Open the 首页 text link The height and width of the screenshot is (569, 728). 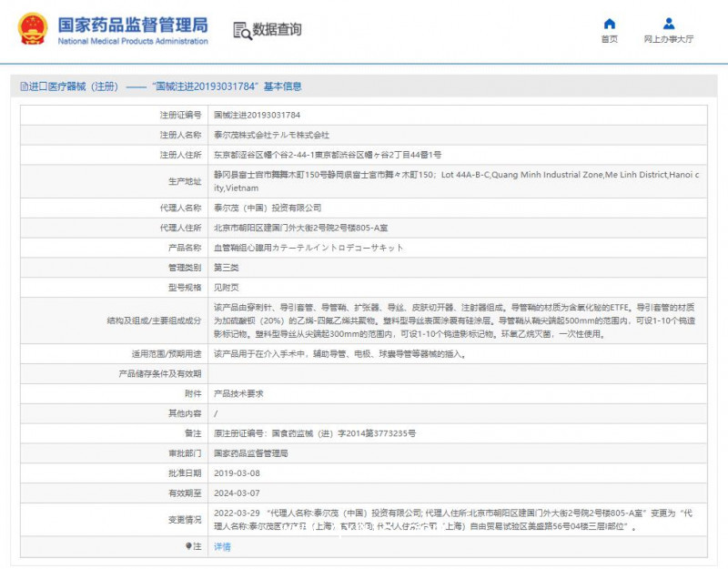pyautogui.click(x=609, y=39)
